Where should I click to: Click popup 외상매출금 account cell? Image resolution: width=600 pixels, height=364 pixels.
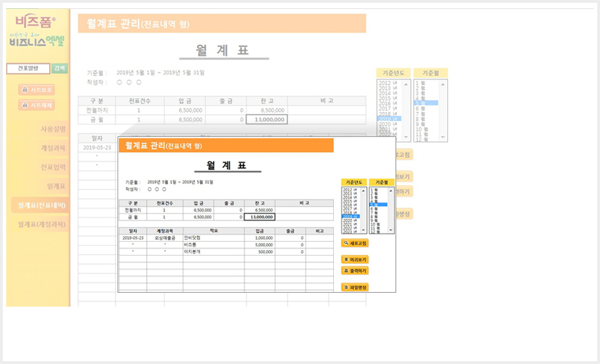click(x=165, y=238)
